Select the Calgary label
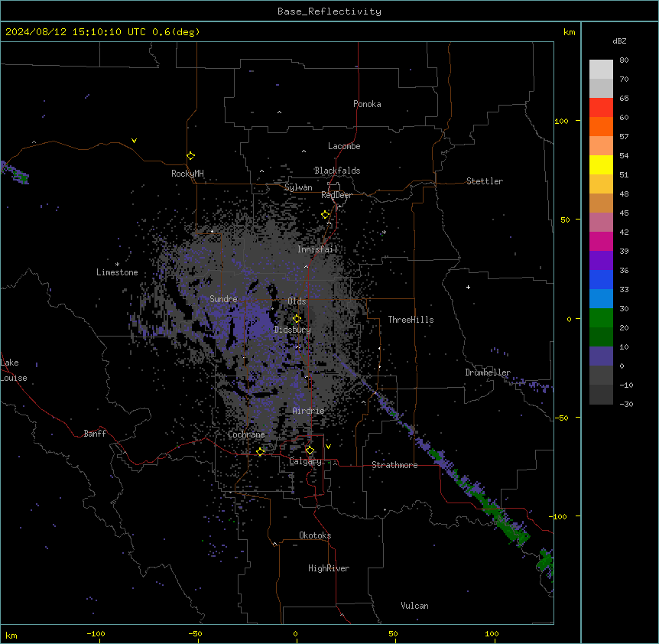The width and height of the screenshot is (659, 644). tap(306, 461)
